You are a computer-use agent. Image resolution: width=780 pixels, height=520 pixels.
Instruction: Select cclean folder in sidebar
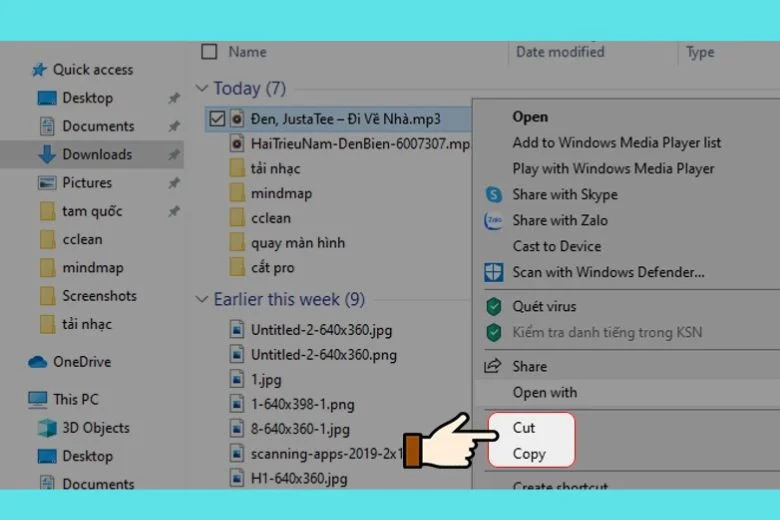click(x=82, y=239)
